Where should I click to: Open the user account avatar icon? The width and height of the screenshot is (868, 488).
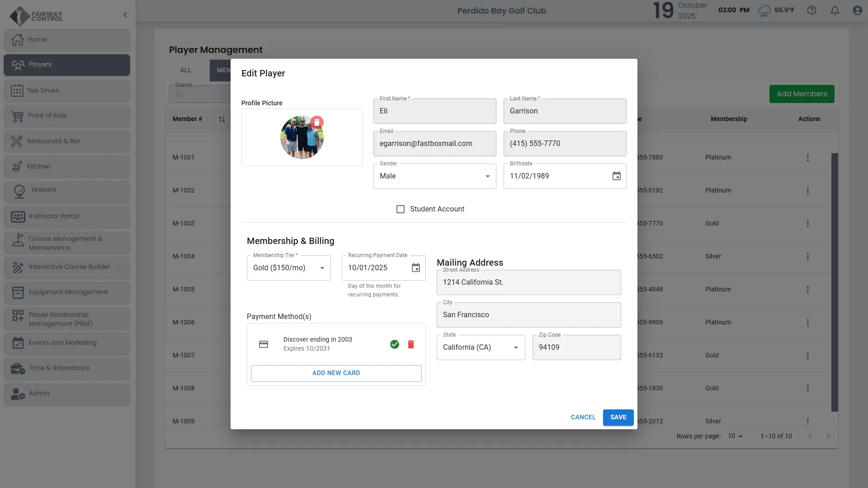pyautogui.click(x=857, y=10)
